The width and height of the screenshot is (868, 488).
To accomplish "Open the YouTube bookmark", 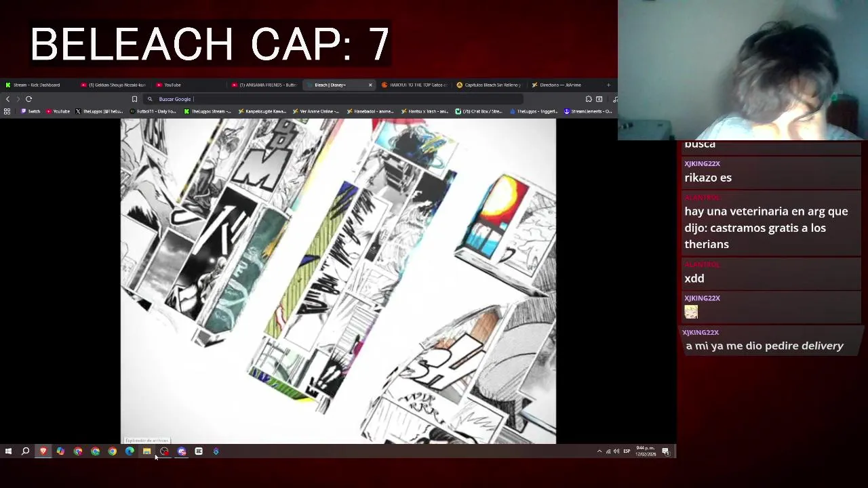I will pyautogui.click(x=58, y=111).
